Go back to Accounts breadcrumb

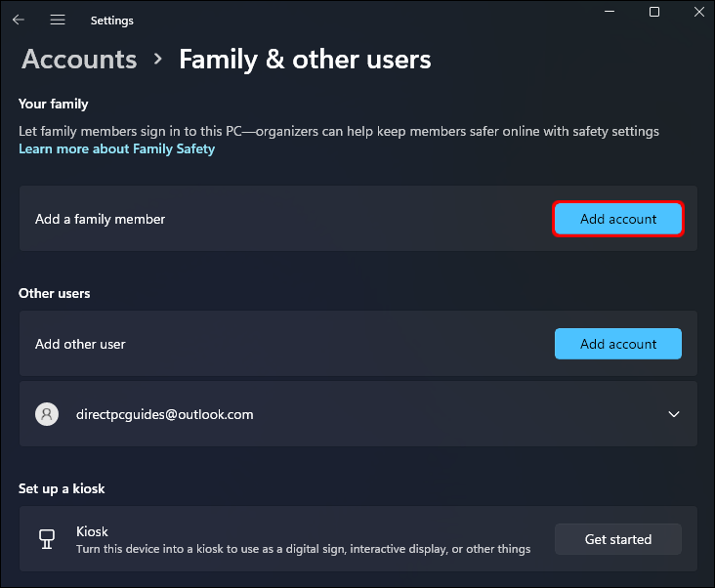point(77,60)
